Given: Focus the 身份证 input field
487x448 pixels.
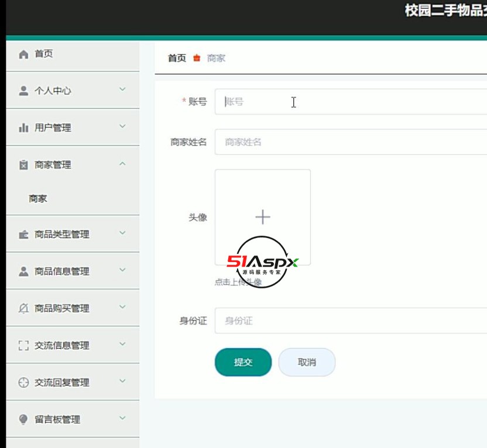Looking at the screenshot, I should pos(351,321).
